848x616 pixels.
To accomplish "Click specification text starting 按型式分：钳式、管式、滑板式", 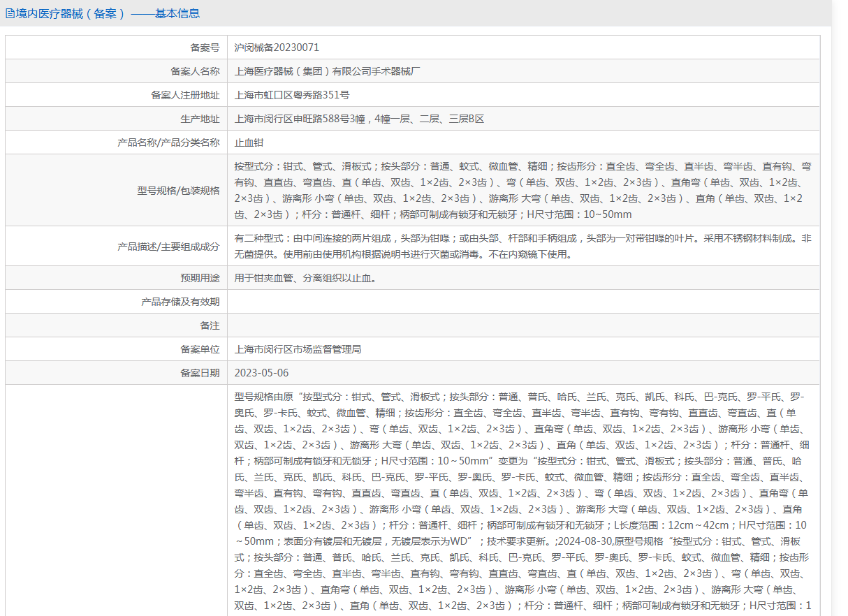I will coord(523,191).
